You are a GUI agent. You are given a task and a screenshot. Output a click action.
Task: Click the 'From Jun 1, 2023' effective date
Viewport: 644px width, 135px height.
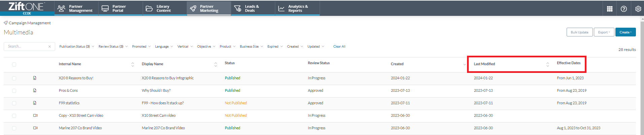[570, 78]
